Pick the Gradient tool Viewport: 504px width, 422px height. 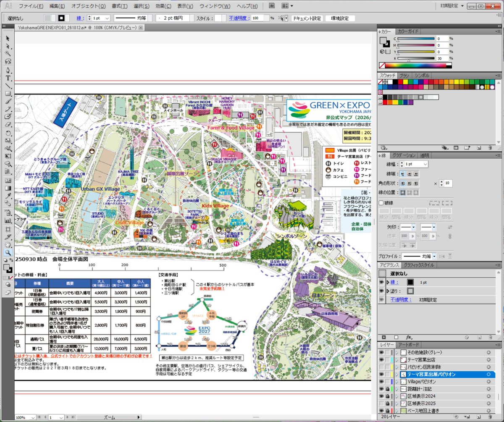[x=8, y=188]
